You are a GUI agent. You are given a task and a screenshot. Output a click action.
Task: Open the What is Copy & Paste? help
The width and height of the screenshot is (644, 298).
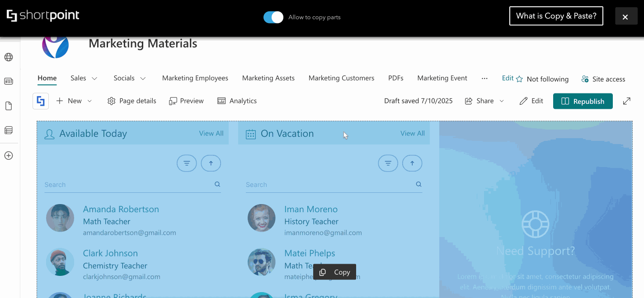coord(556,16)
